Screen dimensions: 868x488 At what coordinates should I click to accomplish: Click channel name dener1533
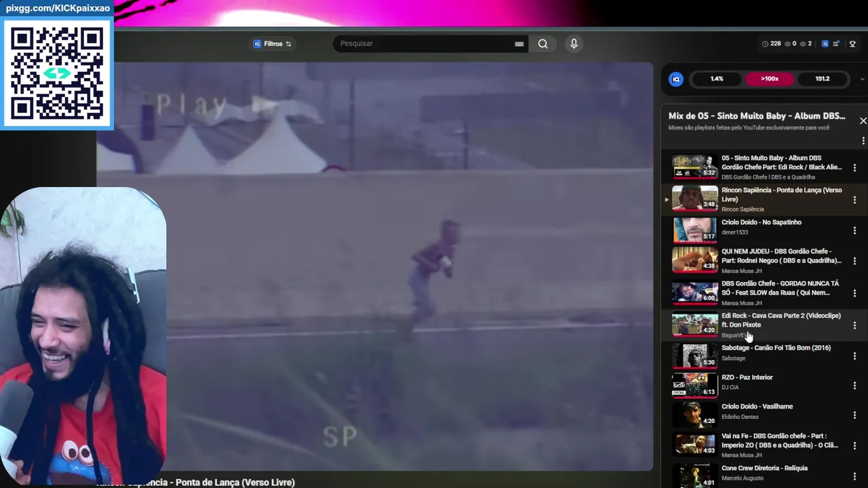pyautogui.click(x=734, y=232)
